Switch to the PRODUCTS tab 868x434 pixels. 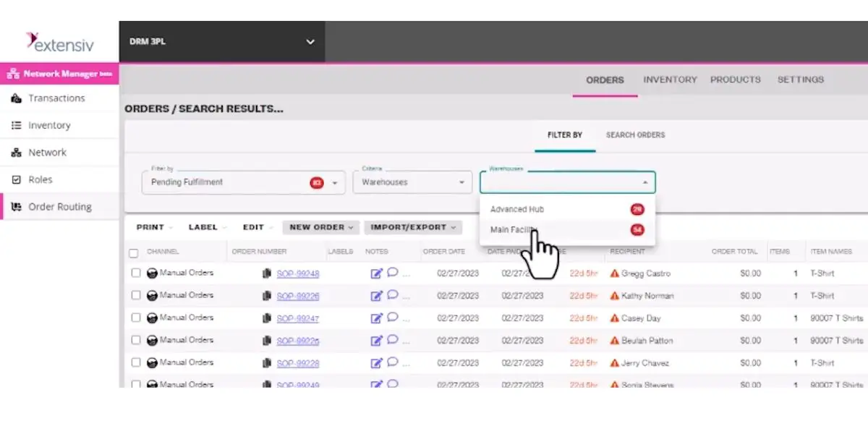(735, 80)
